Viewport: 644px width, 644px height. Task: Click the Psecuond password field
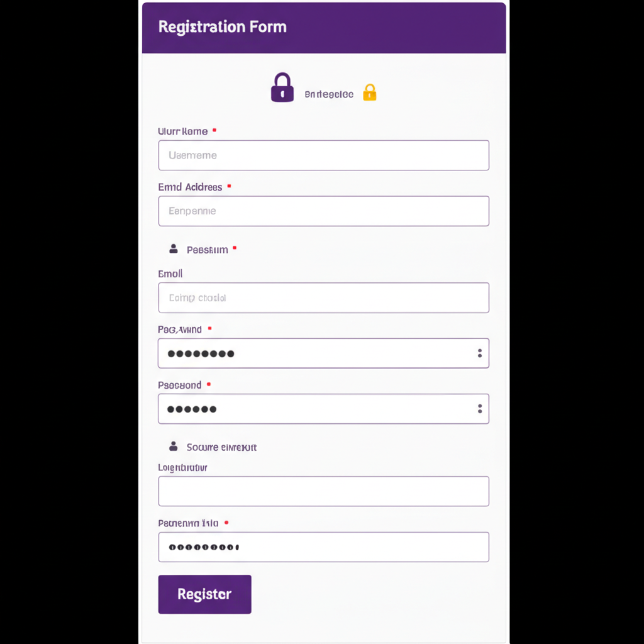click(314, 409)
